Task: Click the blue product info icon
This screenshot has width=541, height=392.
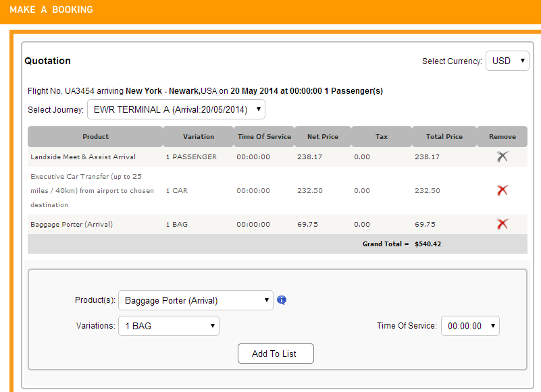Action: (282, 300)
